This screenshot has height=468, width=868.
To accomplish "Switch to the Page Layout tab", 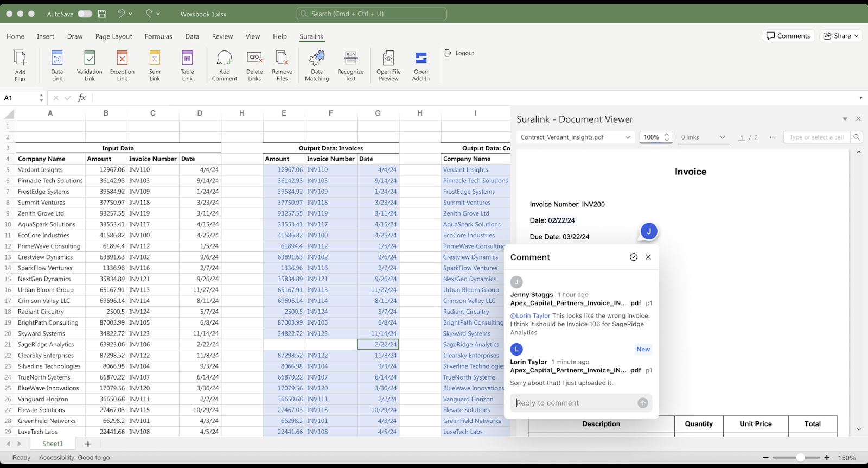I will click(113, 36).
